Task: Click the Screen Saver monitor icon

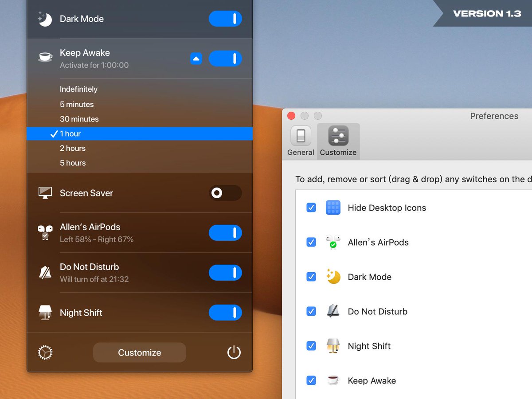Action: tap(45, 193)
